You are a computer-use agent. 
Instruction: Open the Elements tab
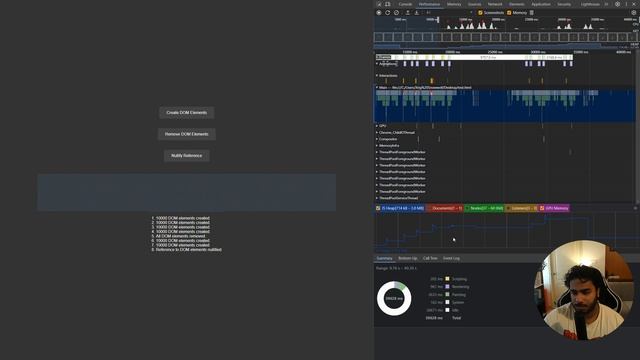[x=517, y=4]
